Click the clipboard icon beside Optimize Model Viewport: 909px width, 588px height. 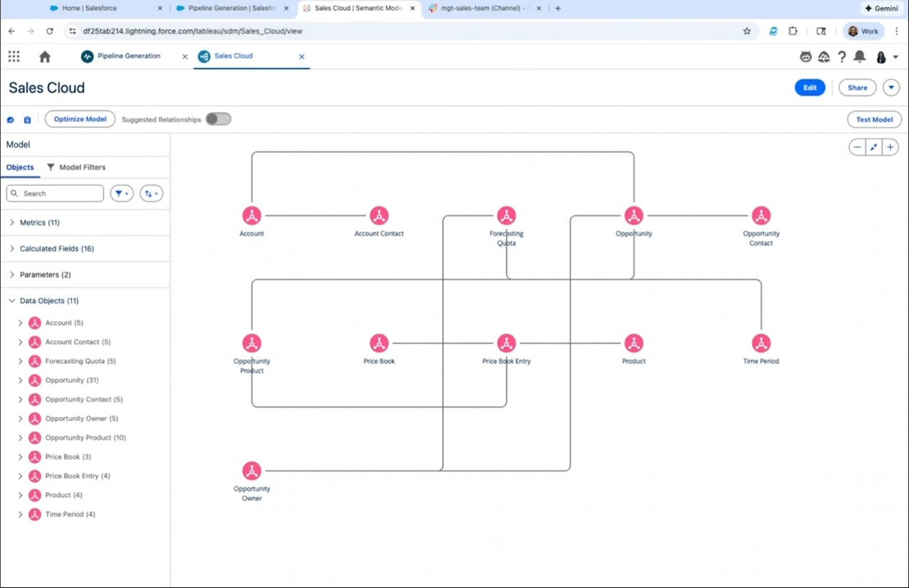point(27,120)
